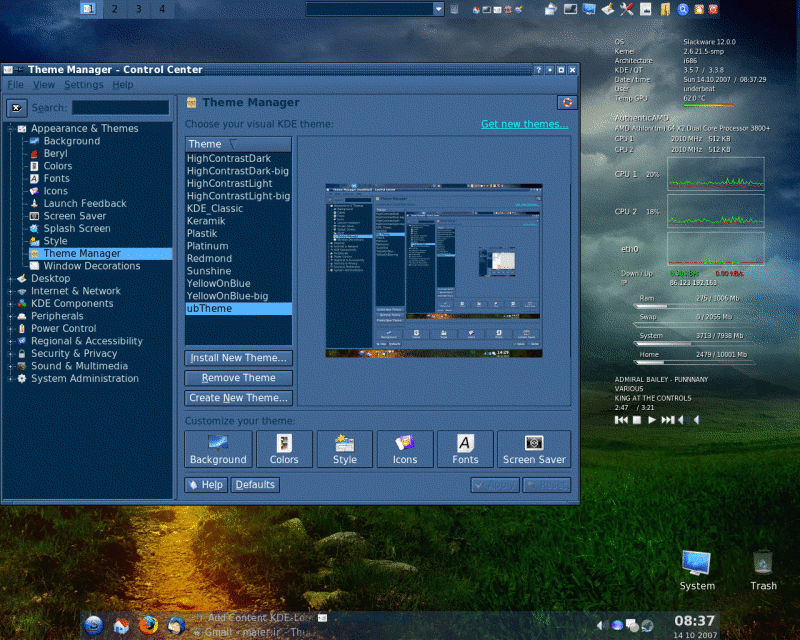Switch to virtual desktop 4
Image resolution: width=800 pixels, height=640 pixels.
pos(162,9)
